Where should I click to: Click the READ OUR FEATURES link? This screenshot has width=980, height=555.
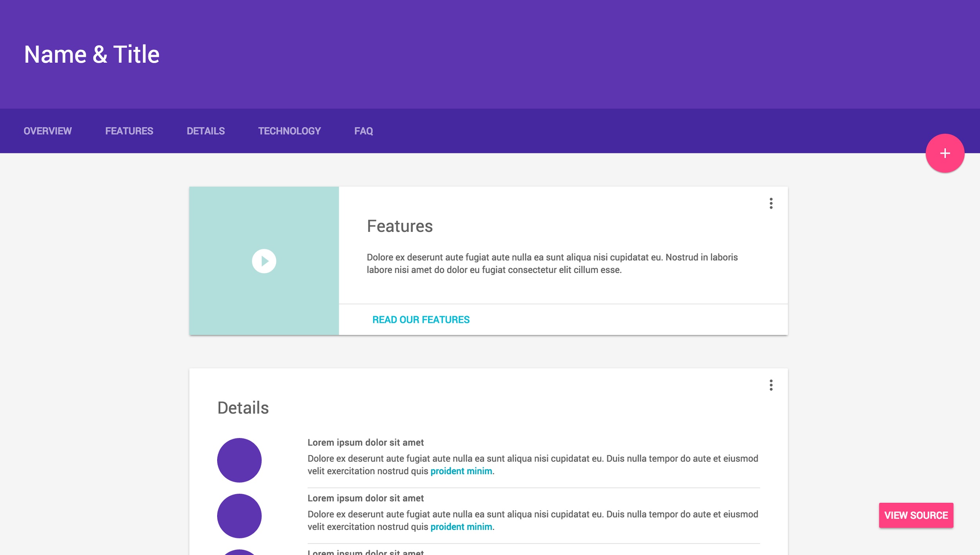point(421,319)
